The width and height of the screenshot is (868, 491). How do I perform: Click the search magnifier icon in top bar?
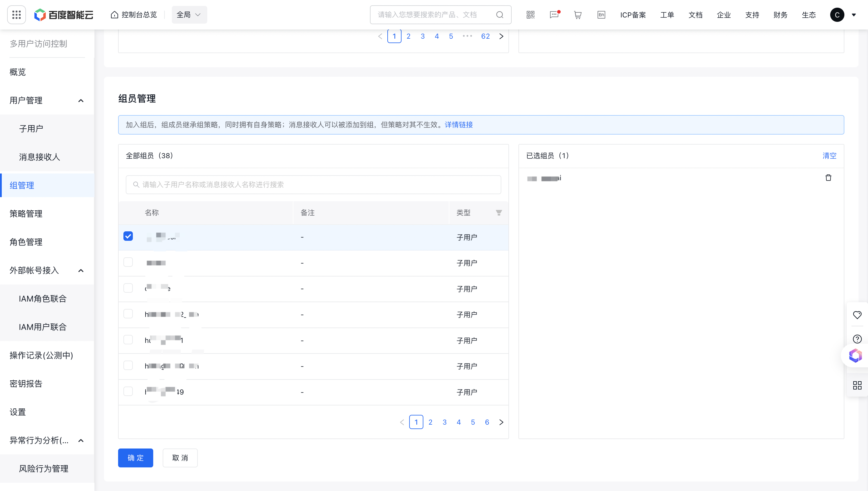coord(500,15)
